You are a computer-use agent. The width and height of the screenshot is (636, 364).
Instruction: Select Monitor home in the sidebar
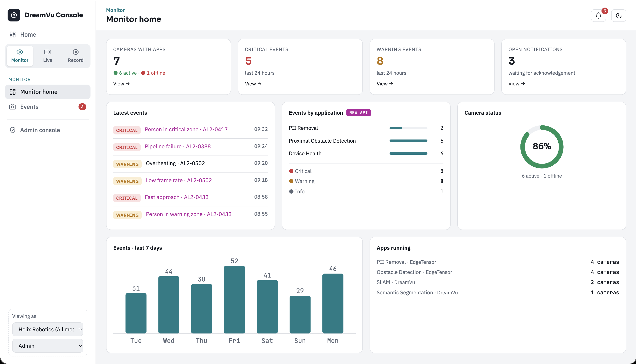(48, 92)
